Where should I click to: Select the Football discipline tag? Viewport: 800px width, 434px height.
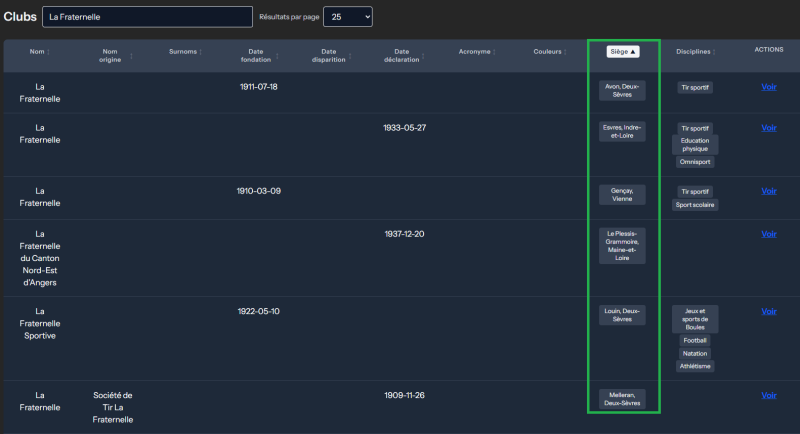pyautogui.click(x=695, y=340)
